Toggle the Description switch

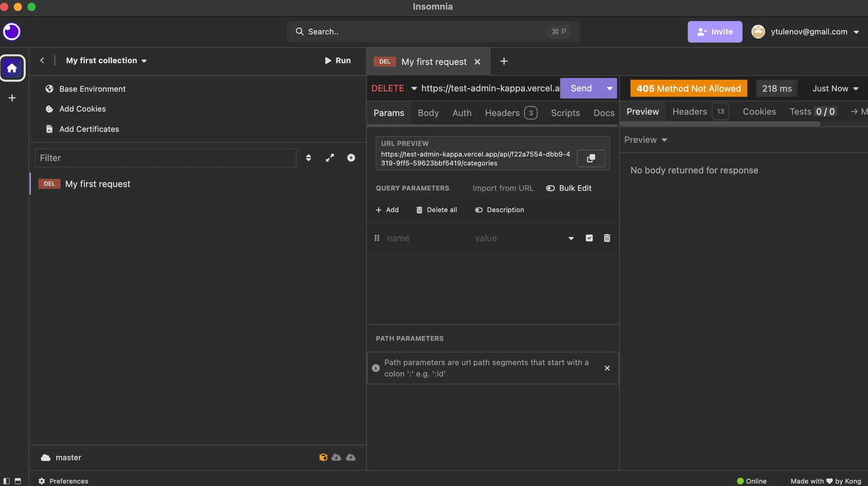[500, 210]
